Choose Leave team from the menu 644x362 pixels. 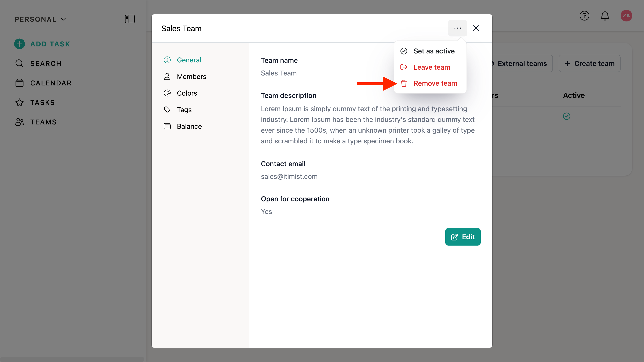[x=431, y=67]
